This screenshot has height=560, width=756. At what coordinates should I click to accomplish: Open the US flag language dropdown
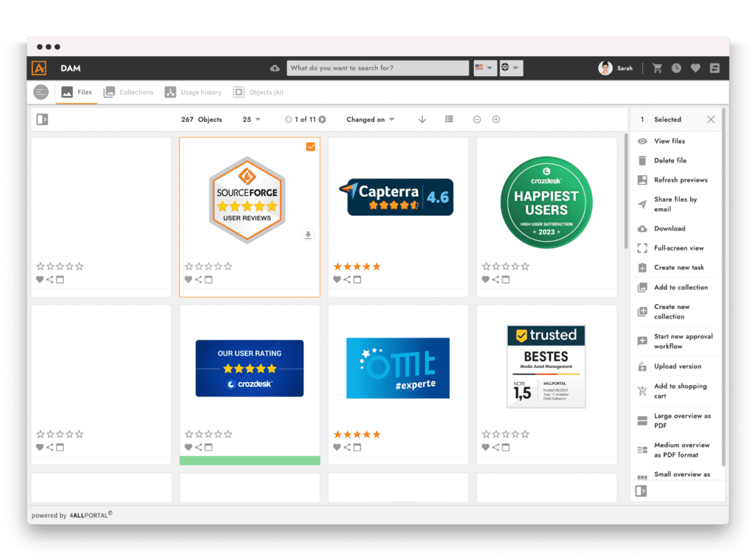(484, 68)
